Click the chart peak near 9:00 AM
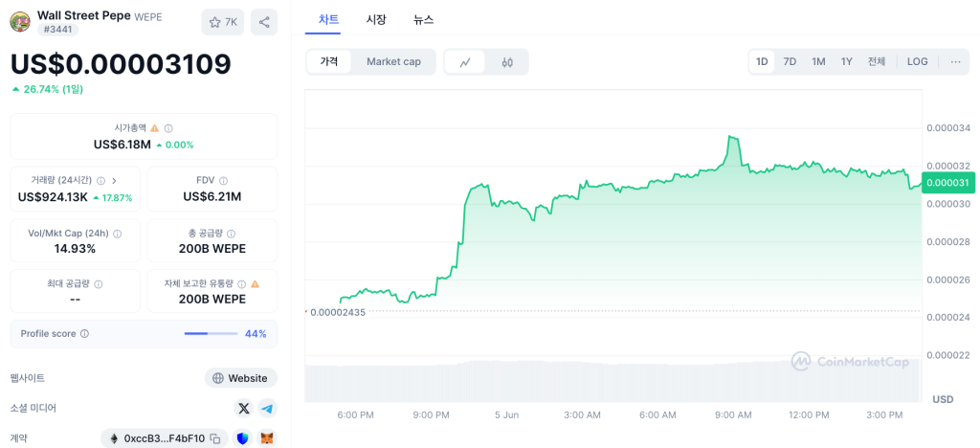 click(732, 137)
